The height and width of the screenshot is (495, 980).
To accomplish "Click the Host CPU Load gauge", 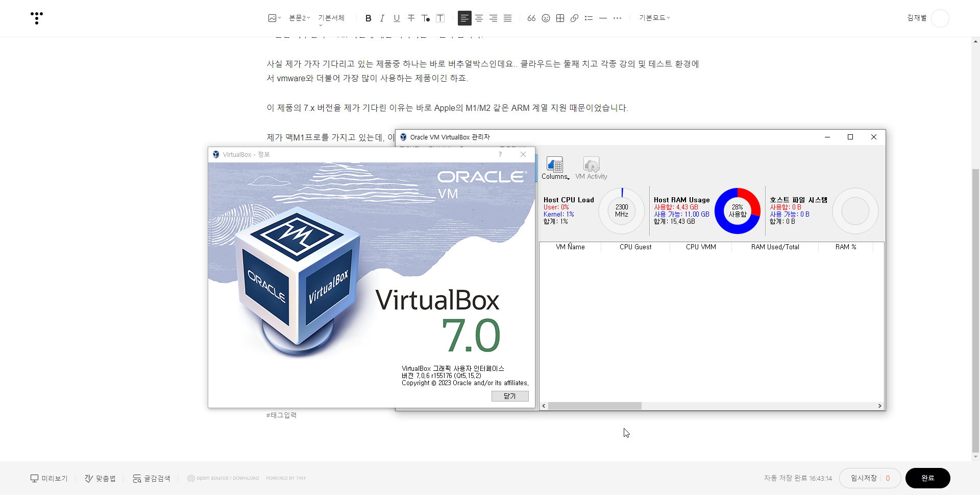I will [x=622, y=210].
